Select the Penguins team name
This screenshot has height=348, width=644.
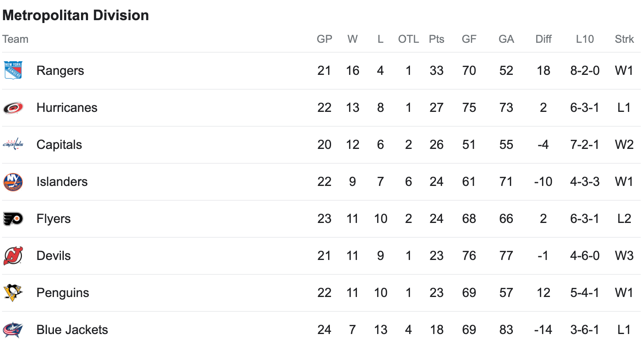(x=63, y=293)
